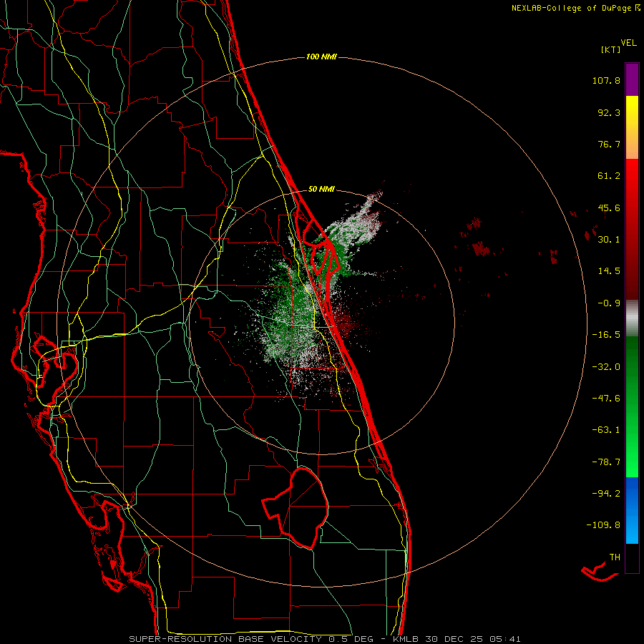Select the 107.8 value on velocity scale

pos(606,80)
